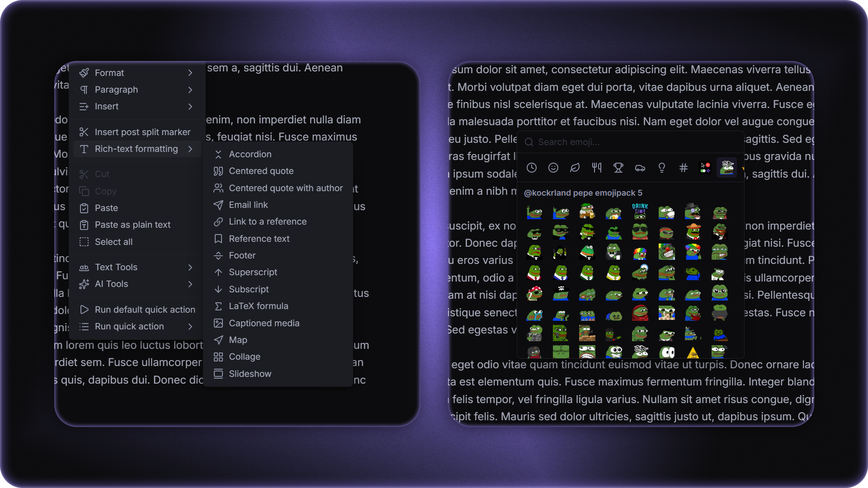Select the hash symbols emoji category
The height and width of the screenshot is (488, 868).
tap(684, 168)
